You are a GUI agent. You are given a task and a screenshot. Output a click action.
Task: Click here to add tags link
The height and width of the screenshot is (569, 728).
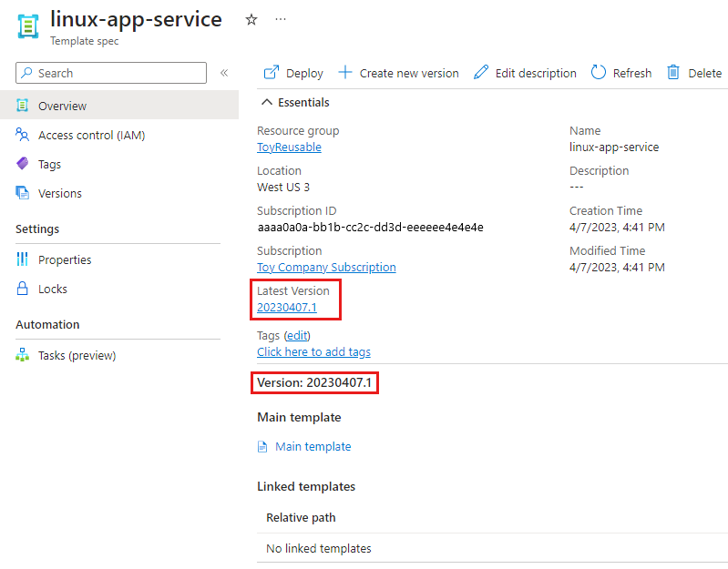click(313, 352)
